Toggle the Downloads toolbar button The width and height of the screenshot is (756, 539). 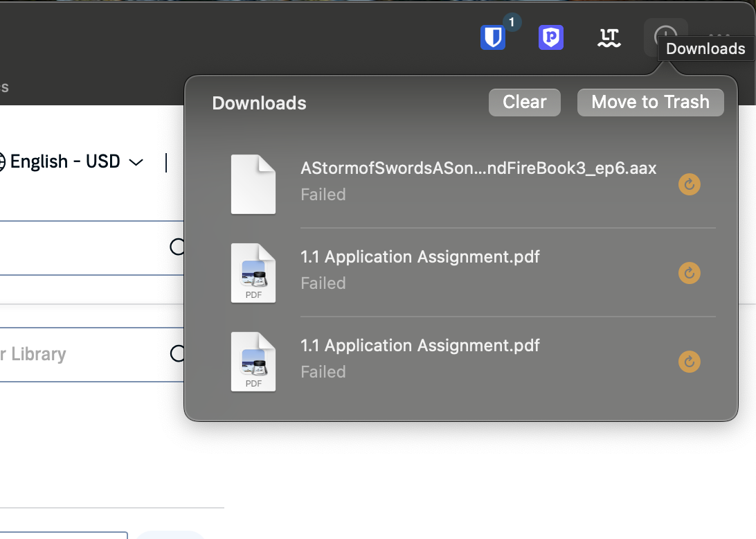(x=665, y=37)
